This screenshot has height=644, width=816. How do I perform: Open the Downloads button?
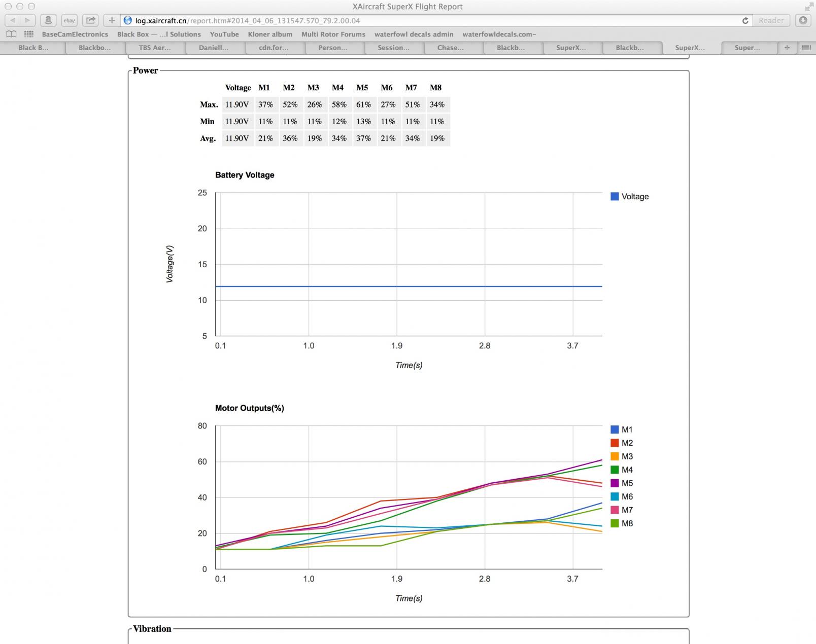pos(803,20)
